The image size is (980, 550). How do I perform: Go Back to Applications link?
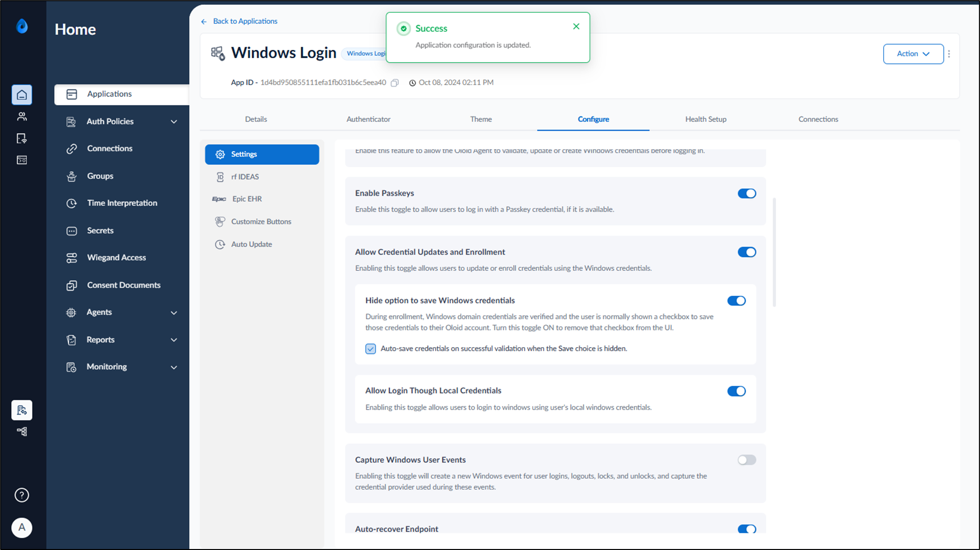(x=239, y=21)
